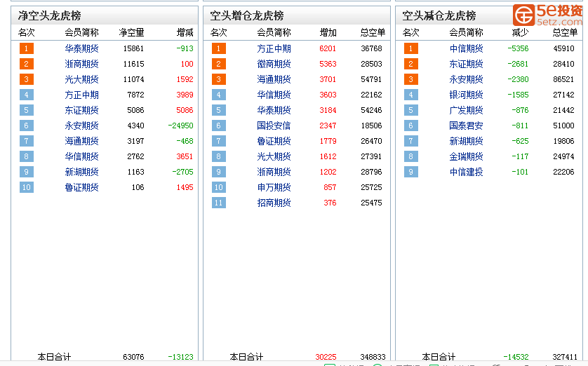Image resolution: width=588 pixels, height=366 pixels.
Task: Select total short value 86521
Action: coord(563,79)
